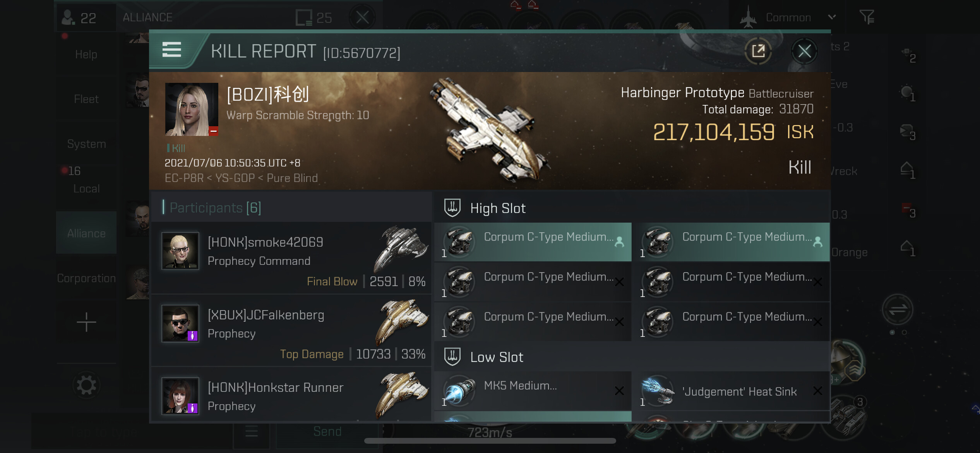This screenshot has width=980, height=453.
Task: Select the MK5 Medium low slot module
Action: pyautogui.click(x=533, y=391)
